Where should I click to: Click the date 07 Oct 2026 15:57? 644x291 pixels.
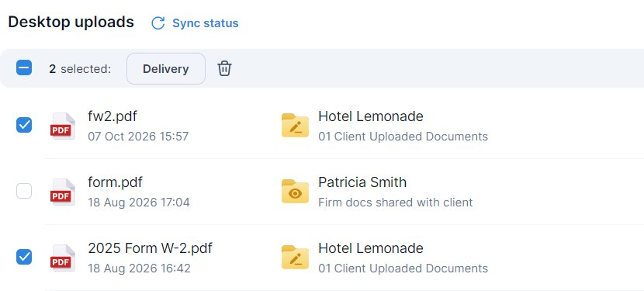tap(138, 137)
